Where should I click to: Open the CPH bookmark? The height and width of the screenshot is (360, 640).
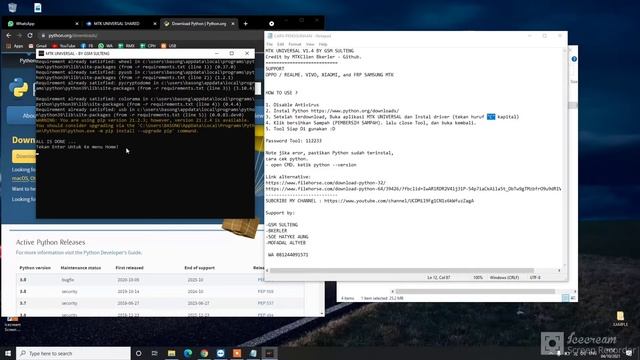[148, 46]
